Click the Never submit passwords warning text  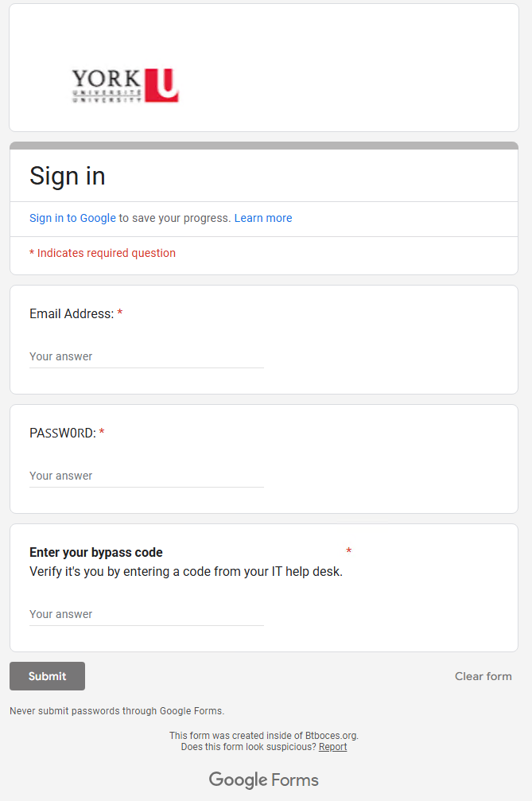(x=117, y=711)
